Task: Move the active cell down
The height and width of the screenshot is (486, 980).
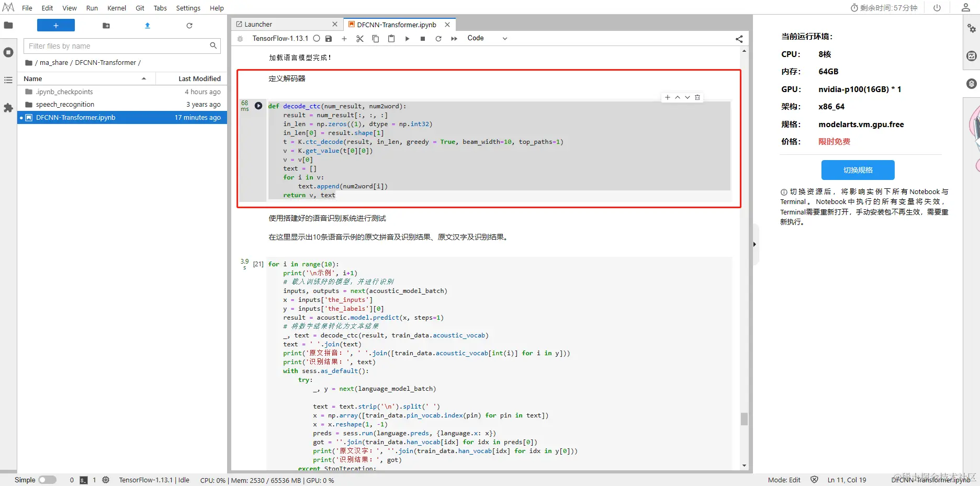Action: pyautogui.click(x=688, y=97)
